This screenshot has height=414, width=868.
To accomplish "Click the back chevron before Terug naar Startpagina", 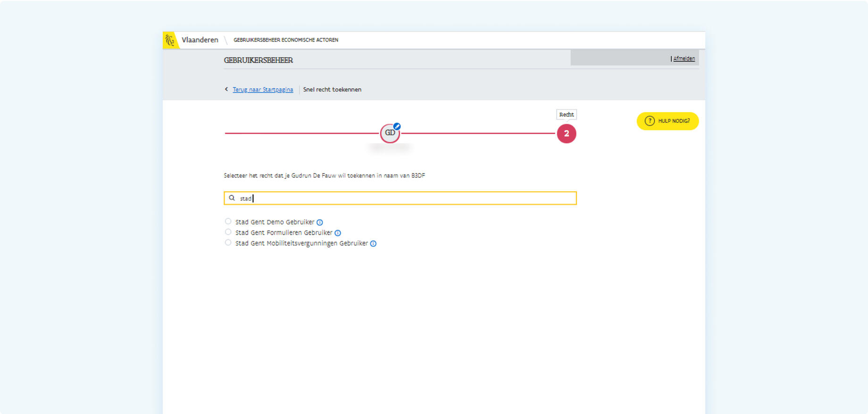I will 226,89.
